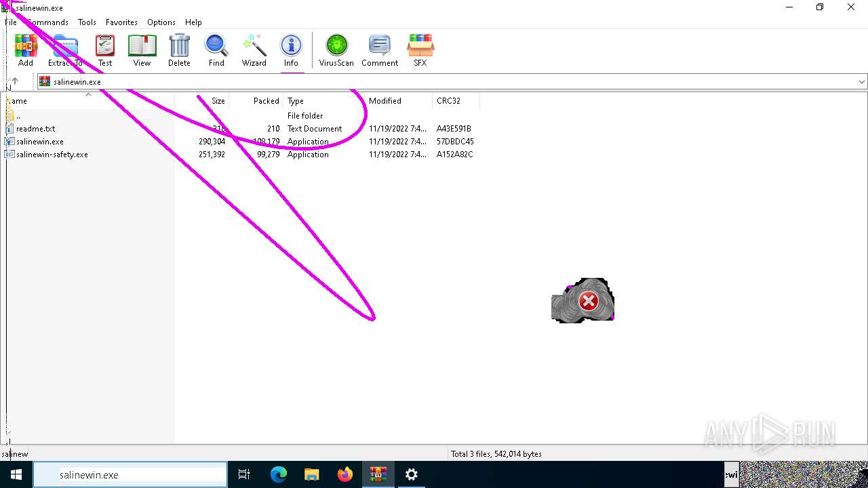Click Text Document type cell
Viewport: 868px width, 488px height.
tap(315, 129)
